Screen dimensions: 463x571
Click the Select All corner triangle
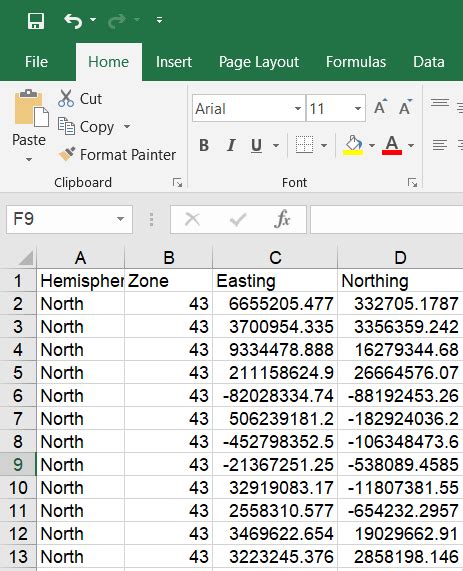tap(26, 258)
